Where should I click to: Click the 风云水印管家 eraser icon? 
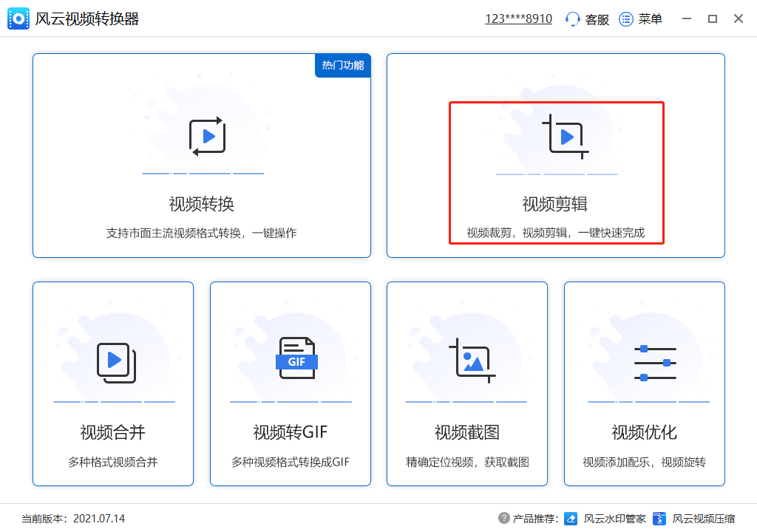tap(571, 519)
